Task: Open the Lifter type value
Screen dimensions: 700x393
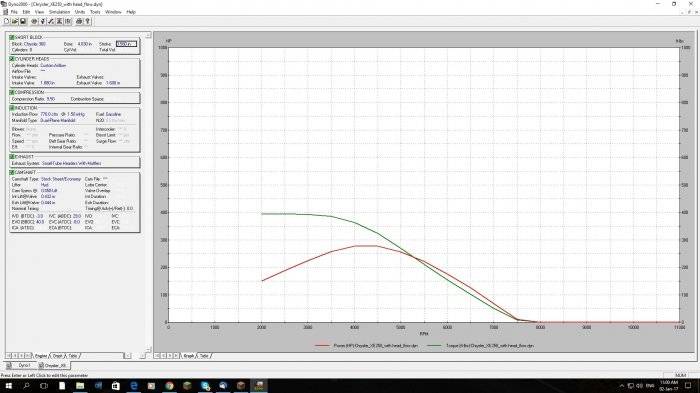Action: 45,185
